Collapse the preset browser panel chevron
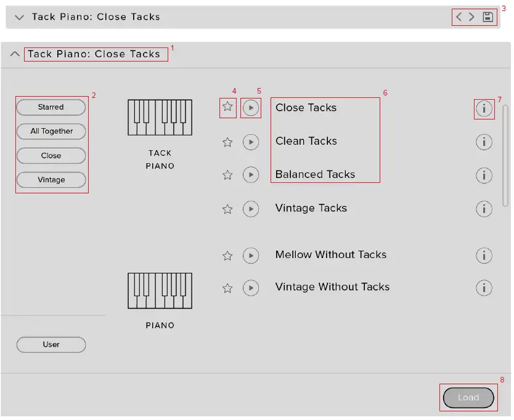 point(15,54)
